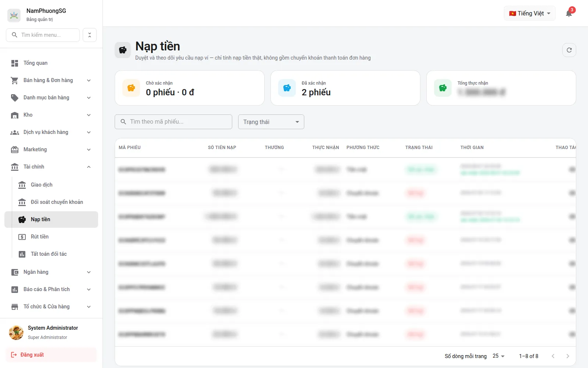
Task: Click the SỐ TIỀN NẠP column header
Action: (x=222, y=148)
